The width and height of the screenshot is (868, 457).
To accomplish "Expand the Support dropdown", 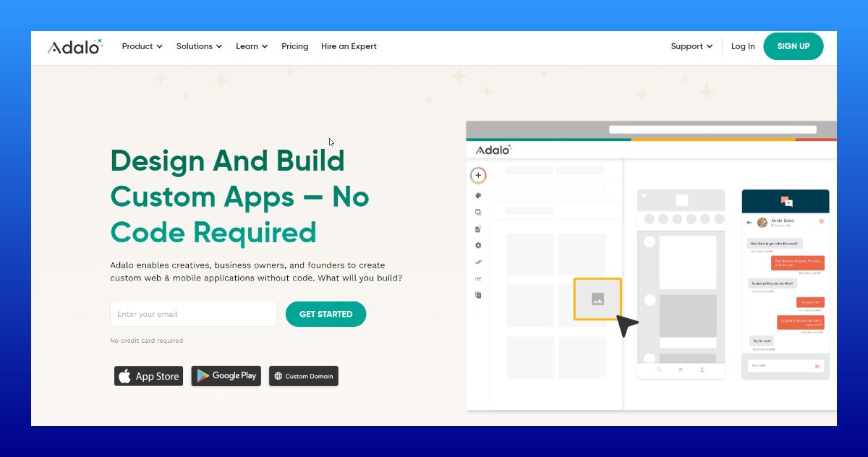I will click(x=691, y=46).
